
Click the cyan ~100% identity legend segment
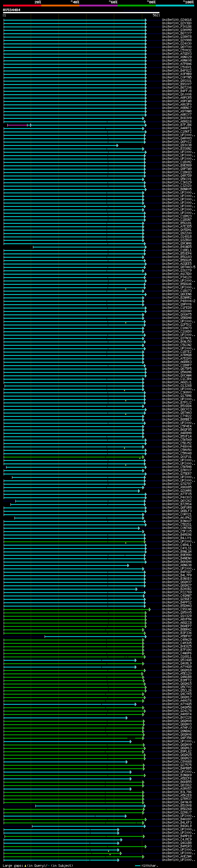point(175,6)
